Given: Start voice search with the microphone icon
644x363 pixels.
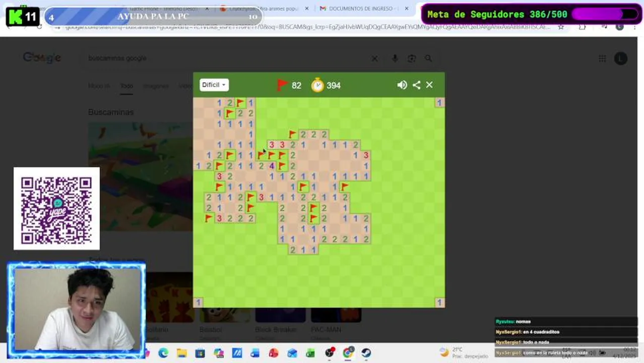Looking at the screenshot, I should 395,58.
